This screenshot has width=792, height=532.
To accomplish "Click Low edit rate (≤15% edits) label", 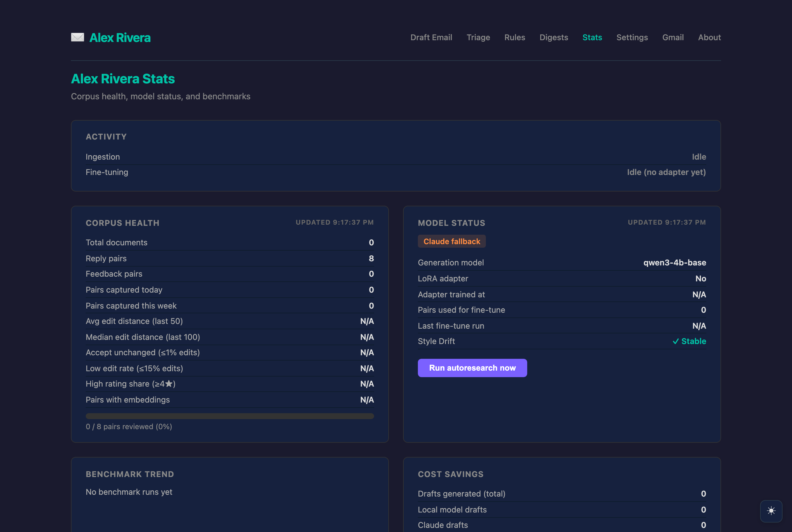I will 134,369.
